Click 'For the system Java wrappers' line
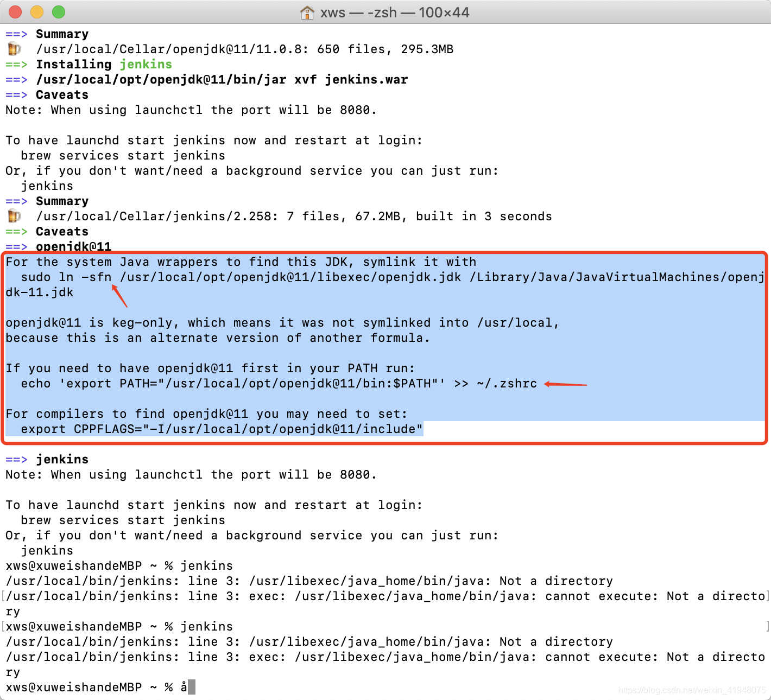 pos(241,262)
